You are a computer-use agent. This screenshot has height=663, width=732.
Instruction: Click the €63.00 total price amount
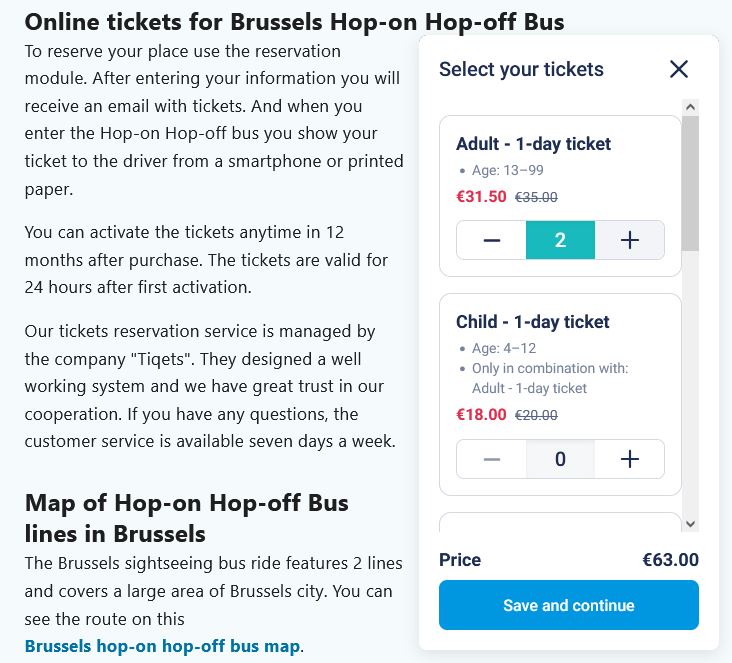click(670, 560)
